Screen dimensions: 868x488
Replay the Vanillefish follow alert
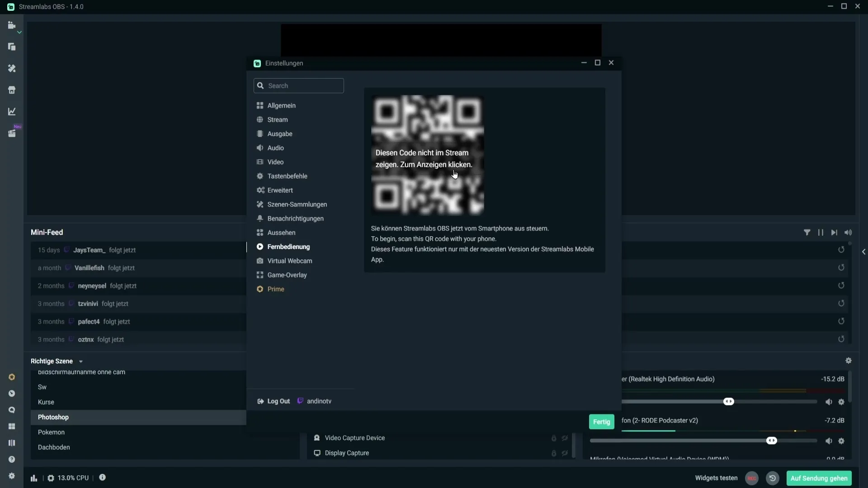[x=841, y=268]
